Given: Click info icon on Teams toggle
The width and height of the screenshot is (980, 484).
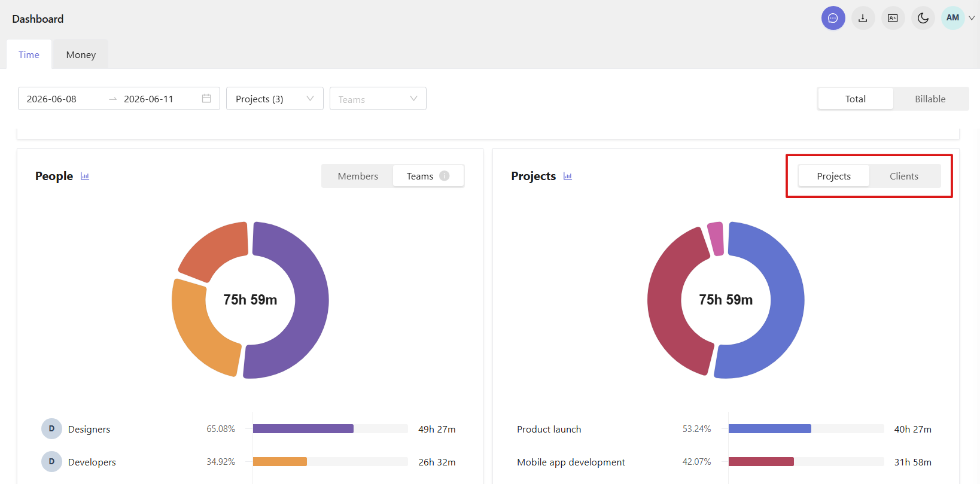Looking at the screenshot, I should click(x=445, y=176).
